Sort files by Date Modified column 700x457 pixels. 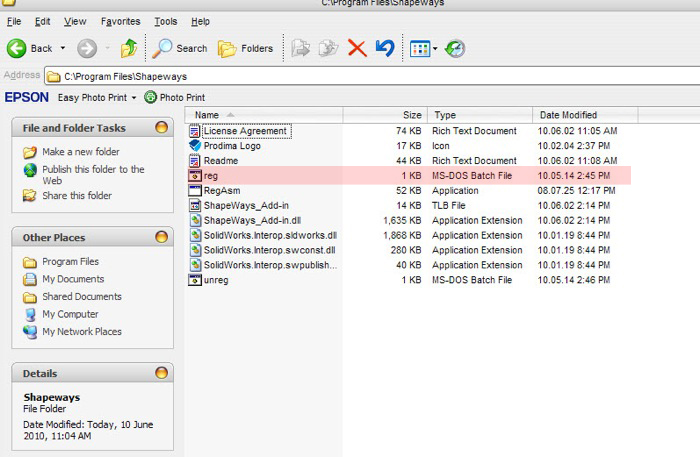point(568,115)
